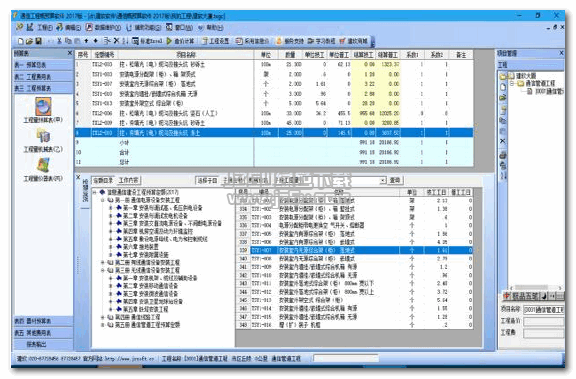Select row 345 TSY1-013 in quota list
Screen dimensions: 576x379
(x=355, y=300)
